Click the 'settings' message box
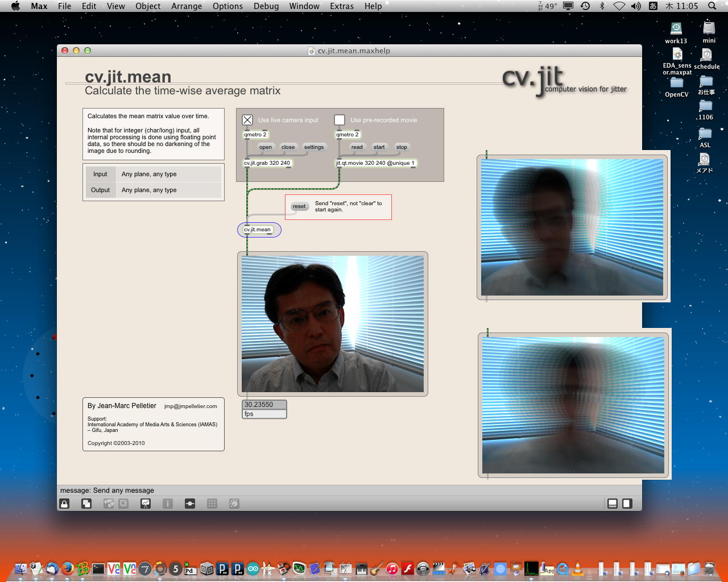Viewport: 728px width, 582px height. click(x=314, y=147)
